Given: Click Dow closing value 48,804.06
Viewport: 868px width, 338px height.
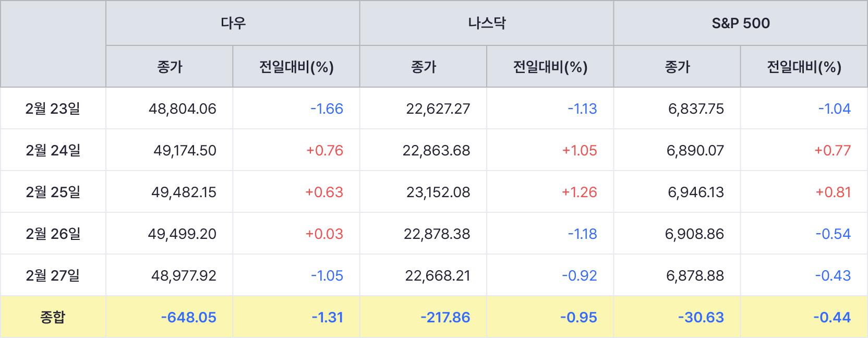Looking at the screenshot, I should coord(182,108).
